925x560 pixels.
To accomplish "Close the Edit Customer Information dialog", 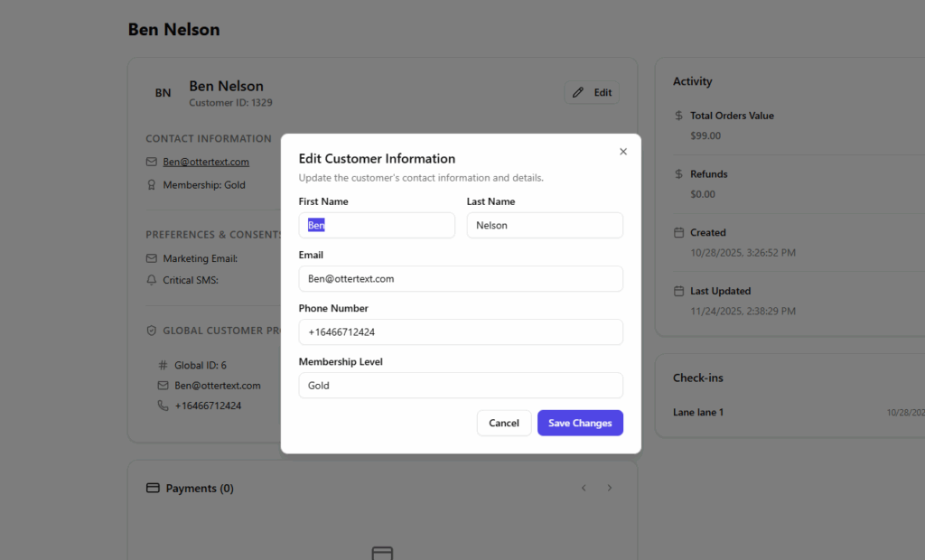I will coord(622,152).
